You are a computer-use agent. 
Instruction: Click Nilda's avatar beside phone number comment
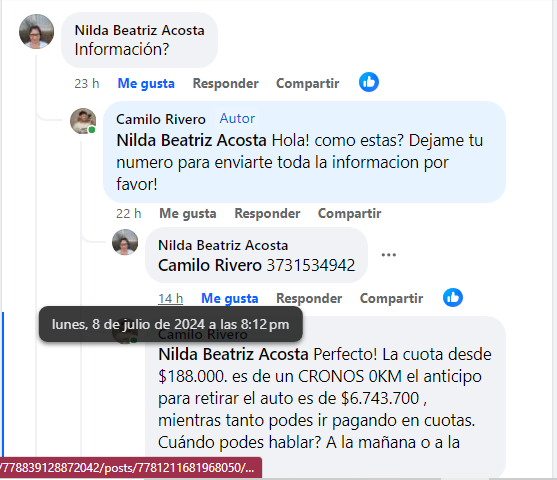click(x=125, y=242)
